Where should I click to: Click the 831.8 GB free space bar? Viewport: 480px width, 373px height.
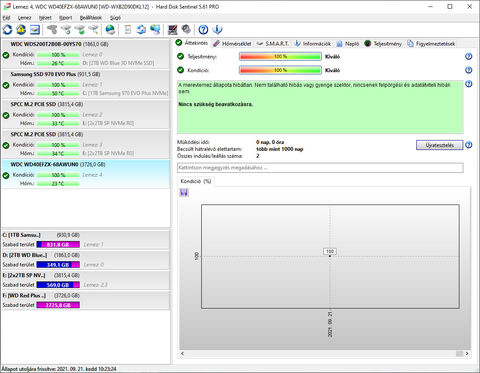click(x=58, y=244)
